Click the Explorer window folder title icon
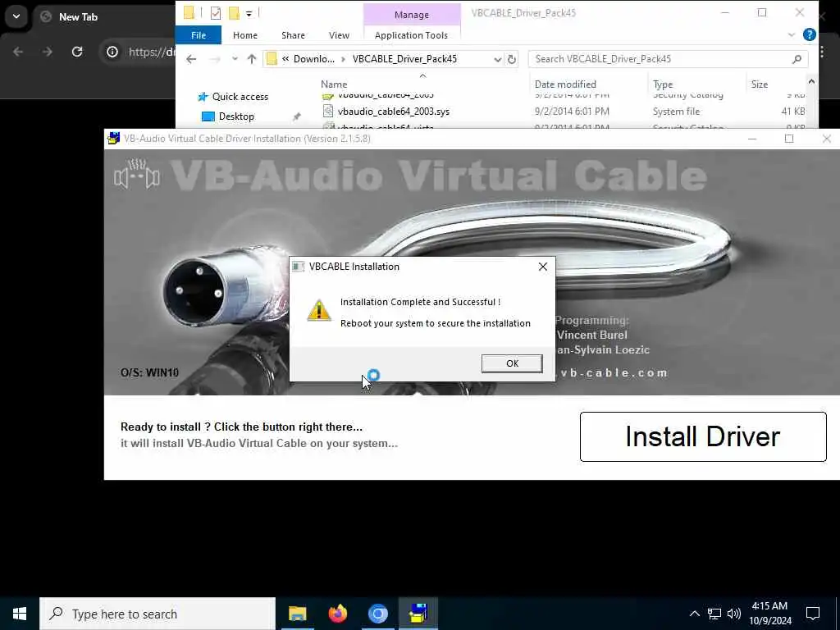 click(189, 13)
